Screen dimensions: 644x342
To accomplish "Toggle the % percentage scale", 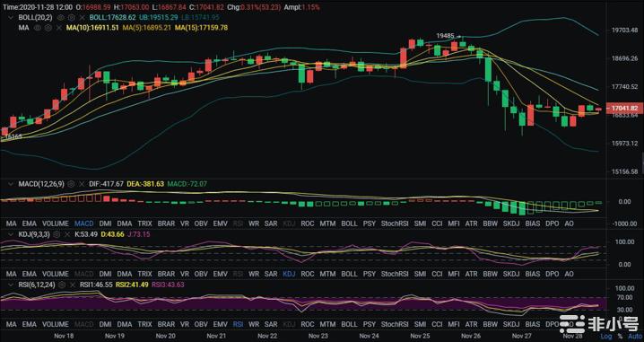I will pyautogui.click(x=620, y=337).
